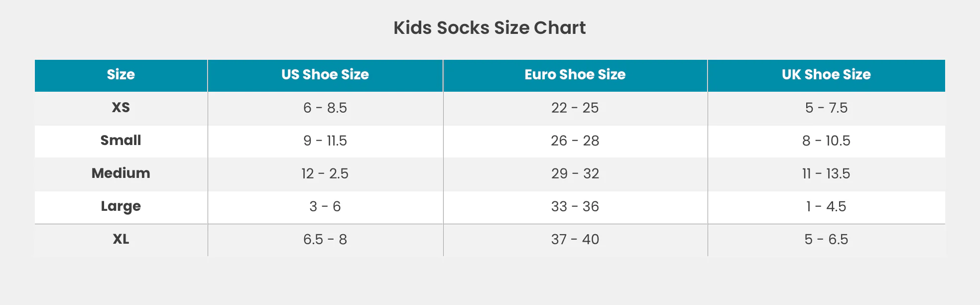Click the Medium size row label
Viewport: 980px width, 305px height.
pos(121,173)
